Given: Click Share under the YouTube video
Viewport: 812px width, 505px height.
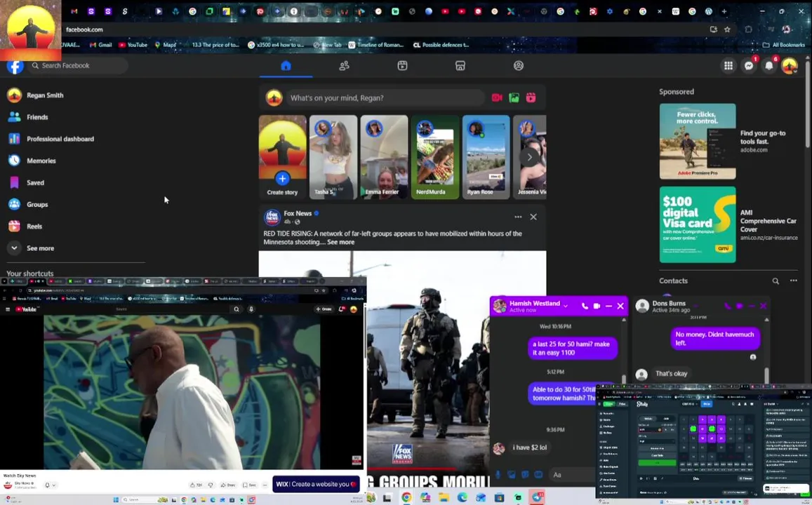Looking at the screenshot, I should 228,485.
